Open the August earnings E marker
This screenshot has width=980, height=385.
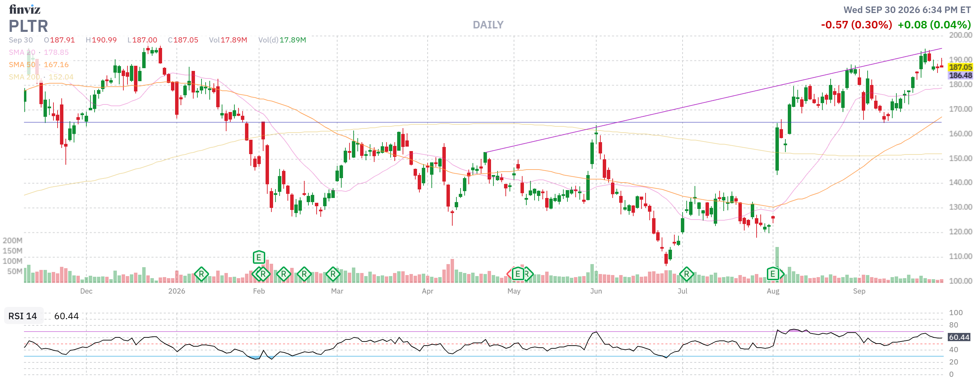click(x=772, y=274)
